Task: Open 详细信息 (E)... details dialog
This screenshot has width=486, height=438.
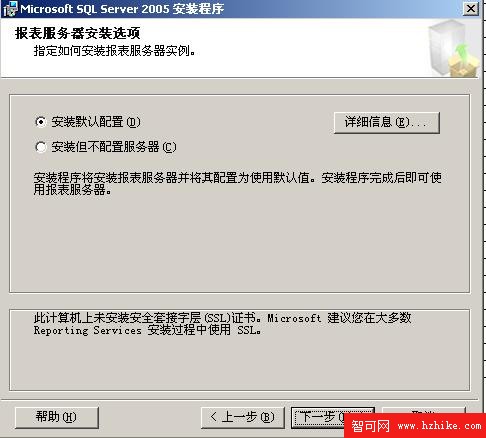Action: [387, 123]
